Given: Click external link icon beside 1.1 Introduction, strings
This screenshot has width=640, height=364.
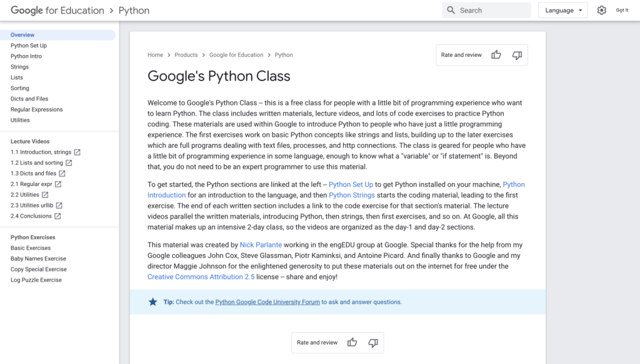Looking at the screenshot, I should point(77,152).
